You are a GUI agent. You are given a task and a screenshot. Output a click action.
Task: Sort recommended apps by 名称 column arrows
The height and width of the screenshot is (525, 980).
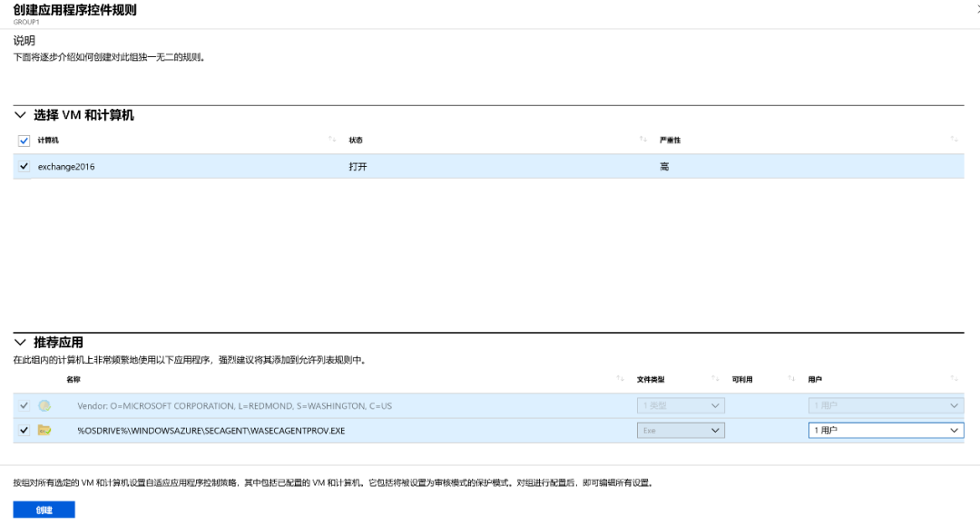tap(621, 379)
